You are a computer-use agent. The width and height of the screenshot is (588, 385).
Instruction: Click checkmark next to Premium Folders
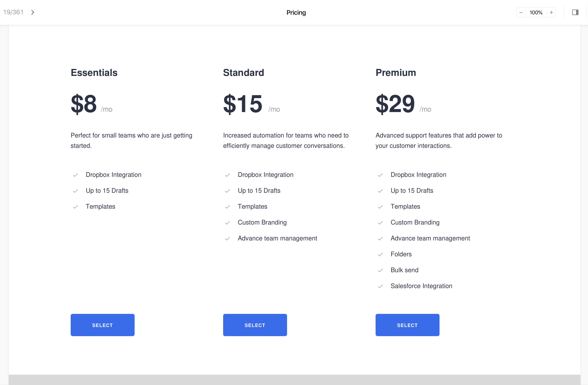(x=380, y=254)
